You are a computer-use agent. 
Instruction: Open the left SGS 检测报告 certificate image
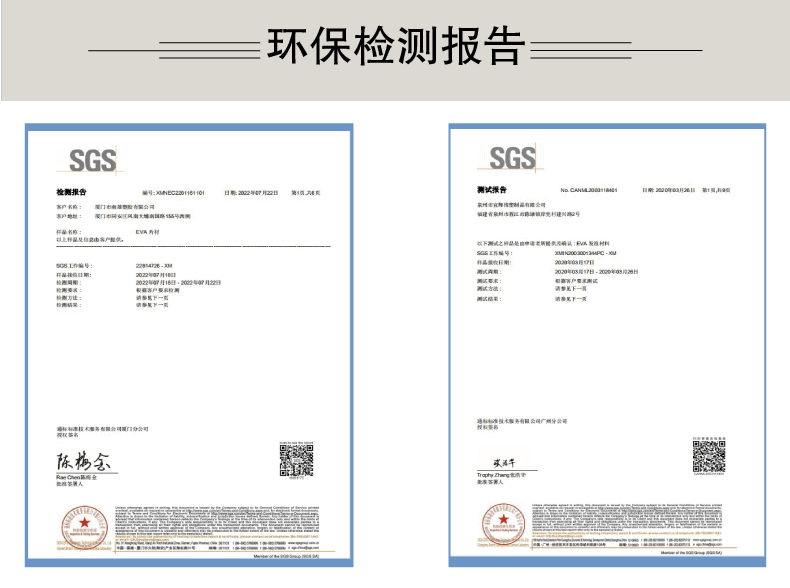[189, 345]
